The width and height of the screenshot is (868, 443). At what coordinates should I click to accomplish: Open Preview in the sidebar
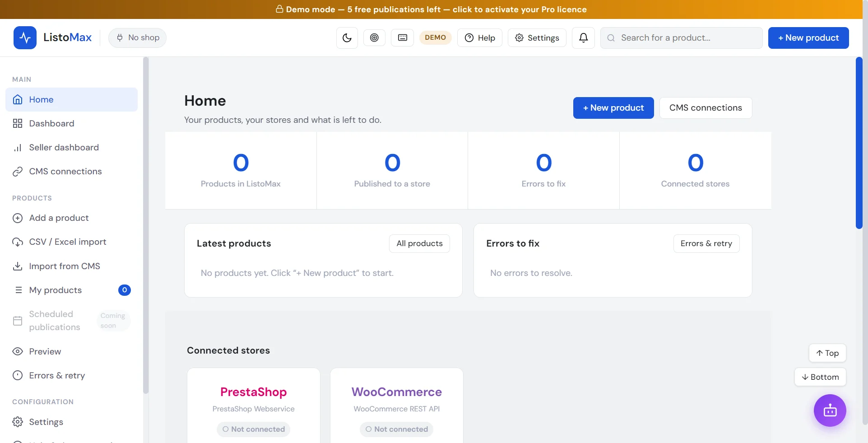(71, 351)
